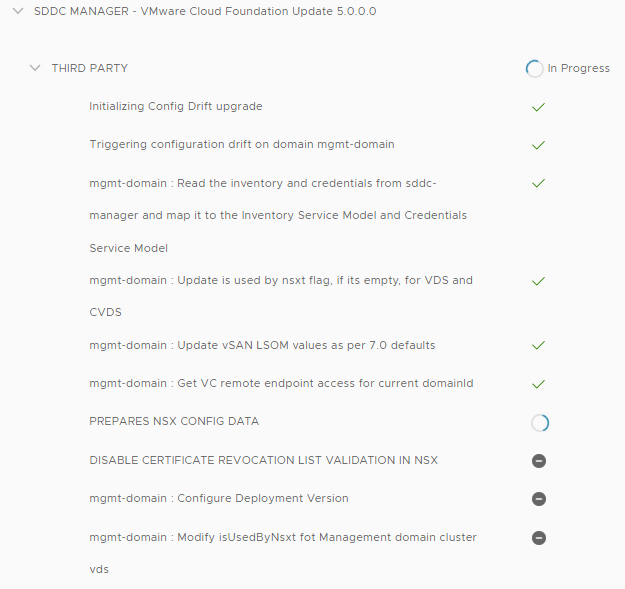Click checkmark for Read the inventory step
Image resolution: width=625 pixels, height=589 pixels.
[538, 184]
